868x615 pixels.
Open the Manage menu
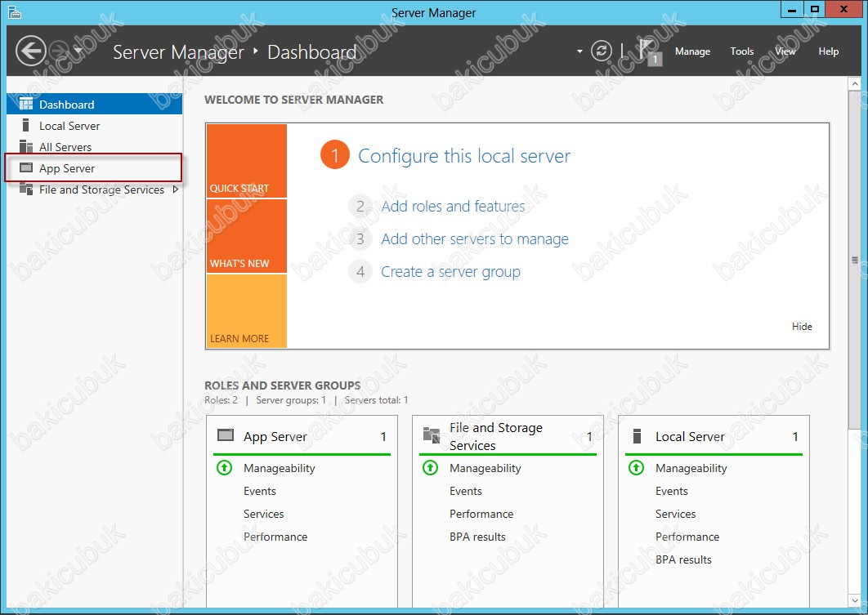click(692, 51)
